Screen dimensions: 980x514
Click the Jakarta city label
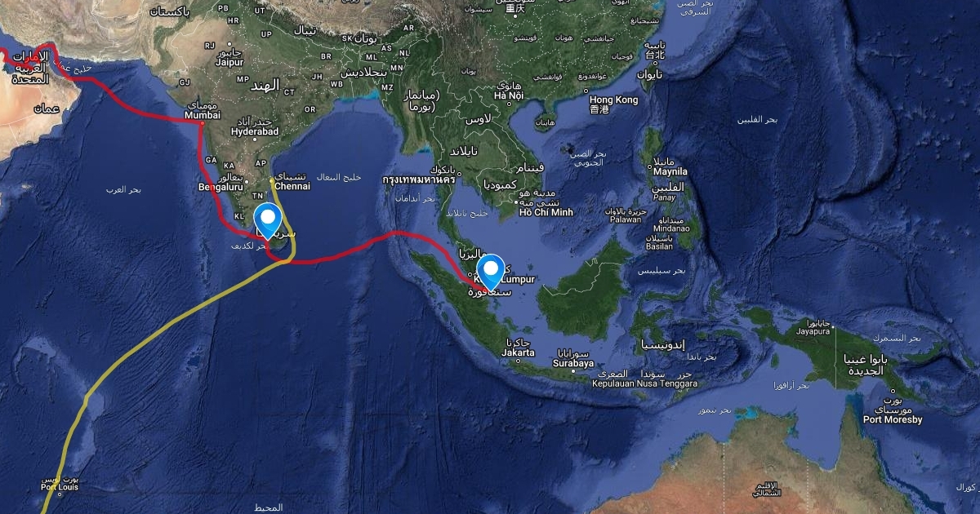(519, 352)
